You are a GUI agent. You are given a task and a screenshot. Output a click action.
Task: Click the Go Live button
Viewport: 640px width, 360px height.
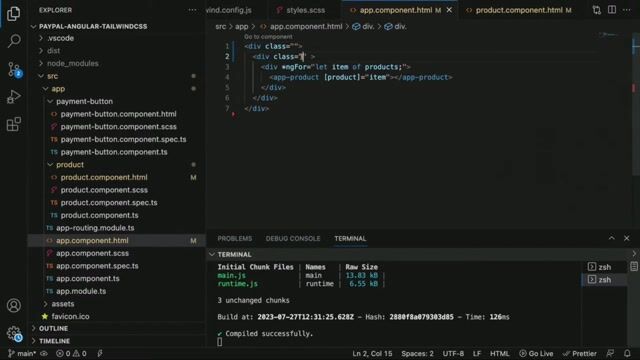tap(536, 353)
